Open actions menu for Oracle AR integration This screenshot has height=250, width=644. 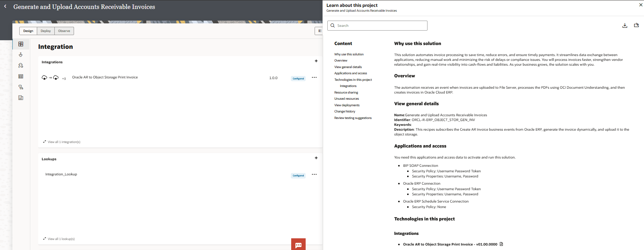pos(314,77)
